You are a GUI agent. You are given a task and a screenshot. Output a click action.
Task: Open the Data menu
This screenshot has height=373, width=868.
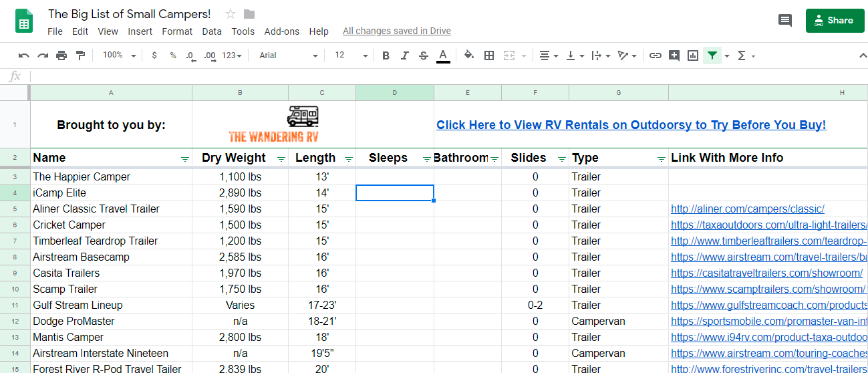click(x=212, y=31)
